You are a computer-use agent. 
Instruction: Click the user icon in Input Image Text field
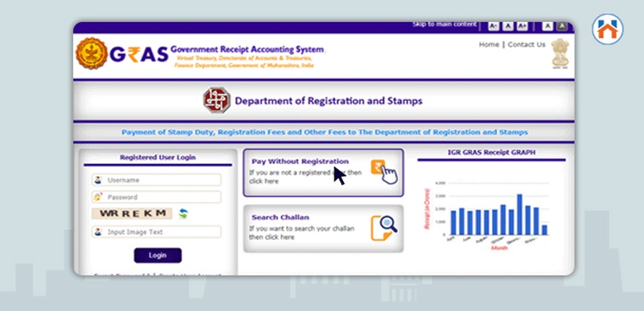(x=98, y=232)
